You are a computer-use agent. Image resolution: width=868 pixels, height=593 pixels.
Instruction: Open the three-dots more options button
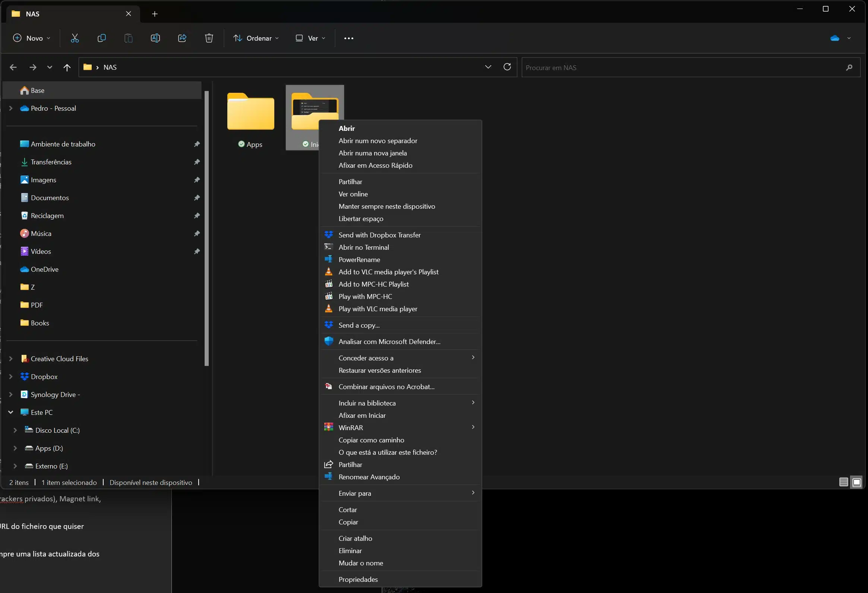(348, 38)
